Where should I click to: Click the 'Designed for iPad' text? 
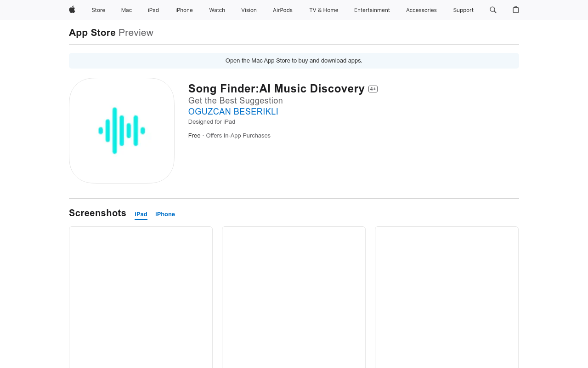click(x=212, y=122)
